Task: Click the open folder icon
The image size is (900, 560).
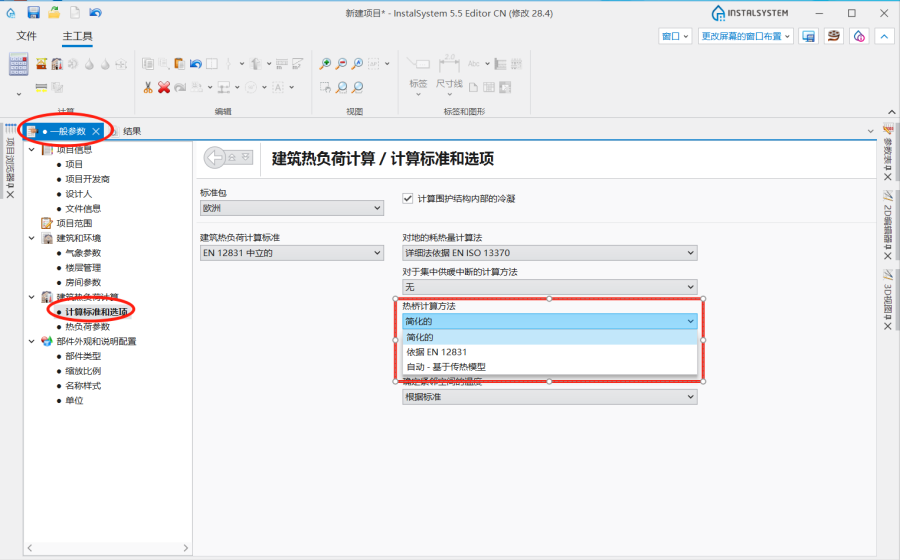Action: 54,12
